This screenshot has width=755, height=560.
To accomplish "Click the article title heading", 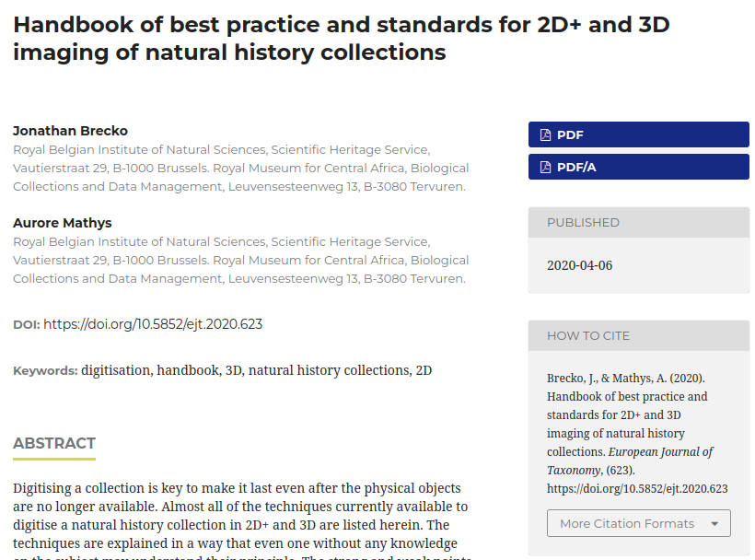I will tap(341, 39).
